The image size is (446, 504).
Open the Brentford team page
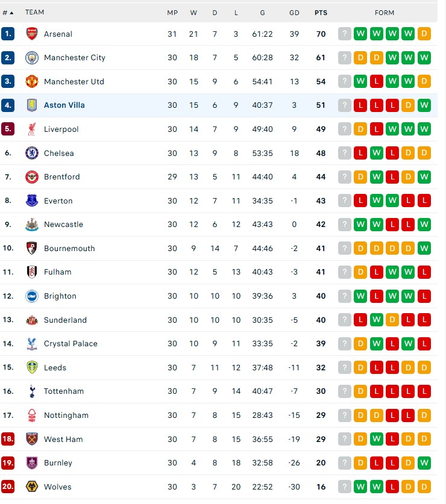(x=61, y=176)
